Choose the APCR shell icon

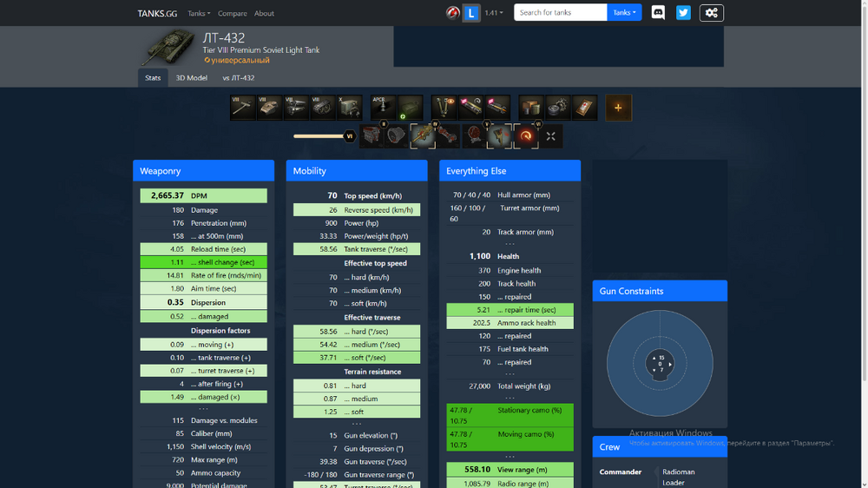click(x=383, y=108)
